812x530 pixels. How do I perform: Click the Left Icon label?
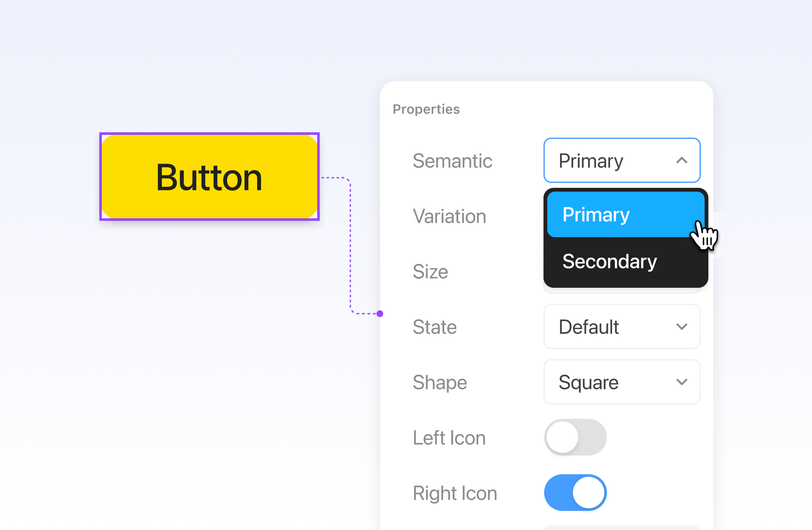click(x=449, y=438)
